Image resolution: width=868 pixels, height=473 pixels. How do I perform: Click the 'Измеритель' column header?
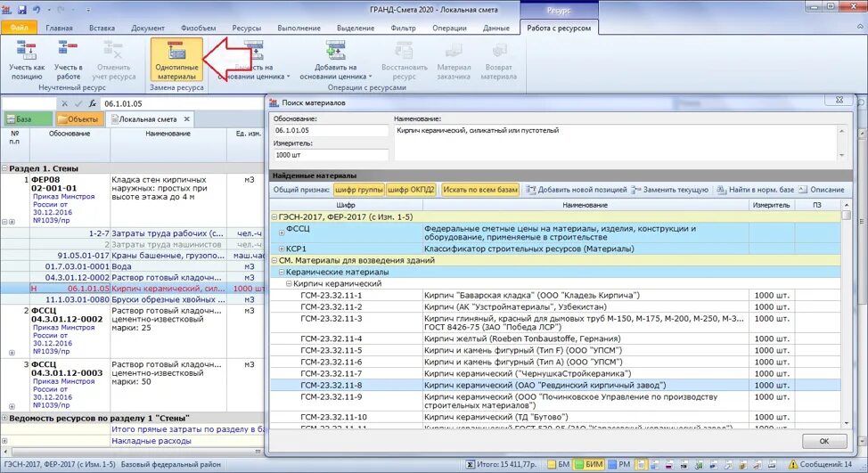[771, 205]
